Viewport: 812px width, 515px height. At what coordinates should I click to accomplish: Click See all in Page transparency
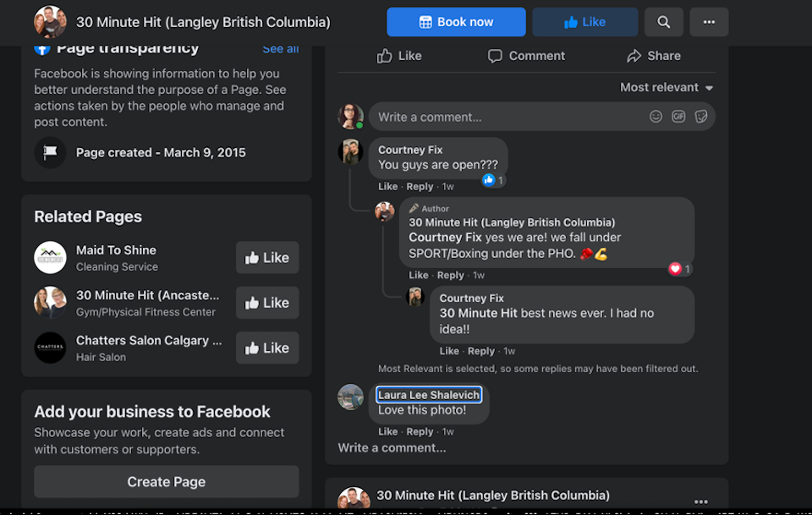click(x=280, y=49)
